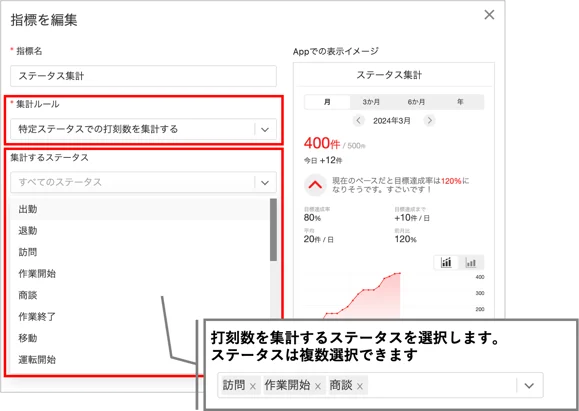Switch to cumulative chart view icon

(x=446, y=263)
